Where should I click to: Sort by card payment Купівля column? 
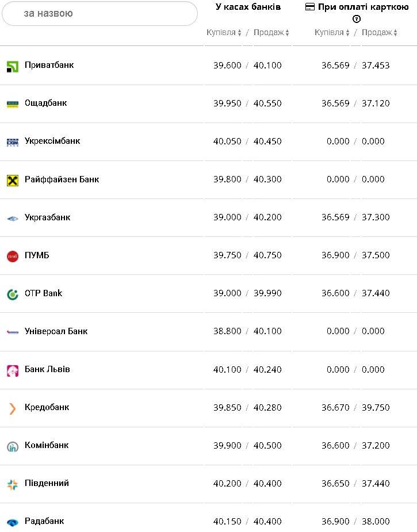(332, 33)
